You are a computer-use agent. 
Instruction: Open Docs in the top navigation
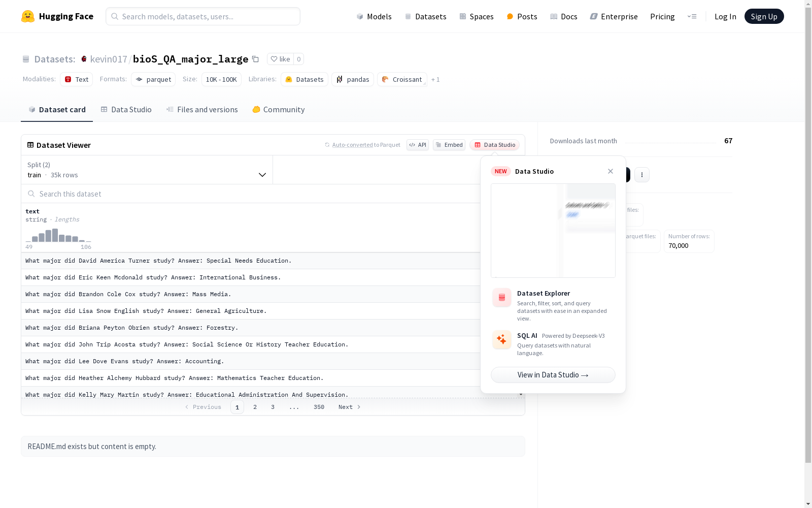click(564, 16)
